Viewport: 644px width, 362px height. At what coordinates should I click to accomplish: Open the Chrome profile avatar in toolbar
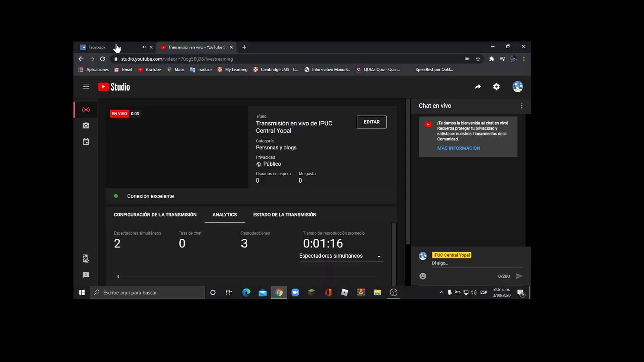(x=513, y=59)
